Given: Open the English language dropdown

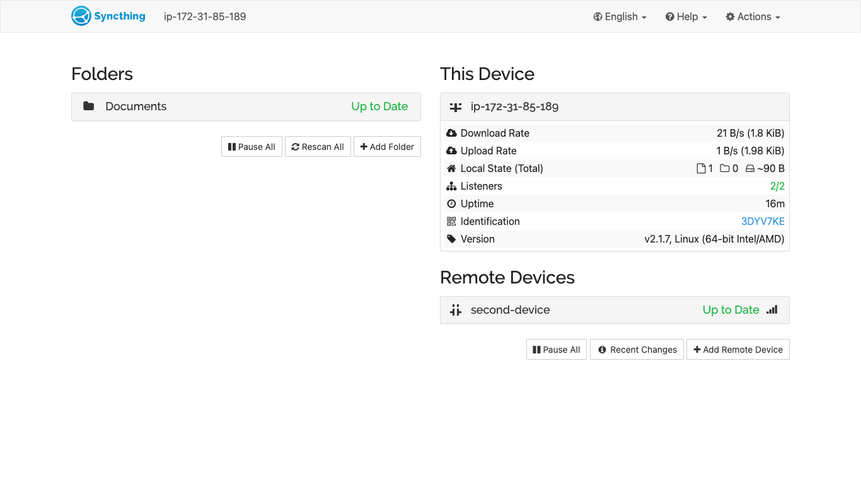Looking at the screenshot, I should point(620,16).
